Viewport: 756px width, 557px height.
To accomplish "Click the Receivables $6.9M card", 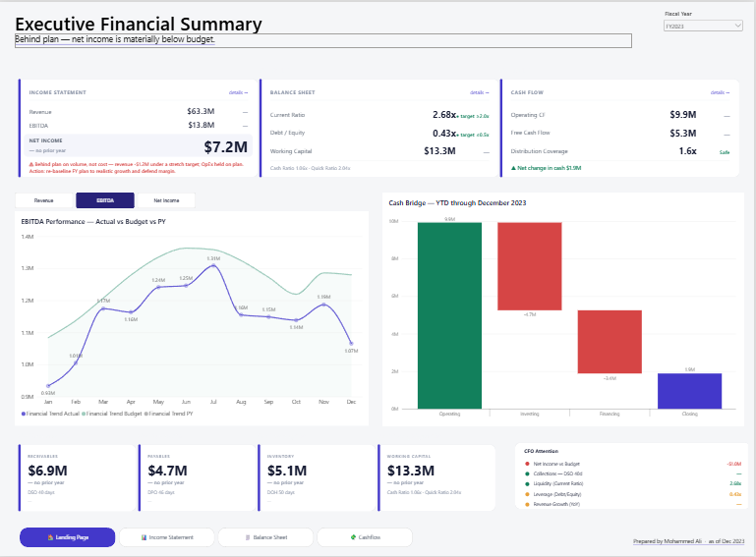I will click(x=77, y=477).
